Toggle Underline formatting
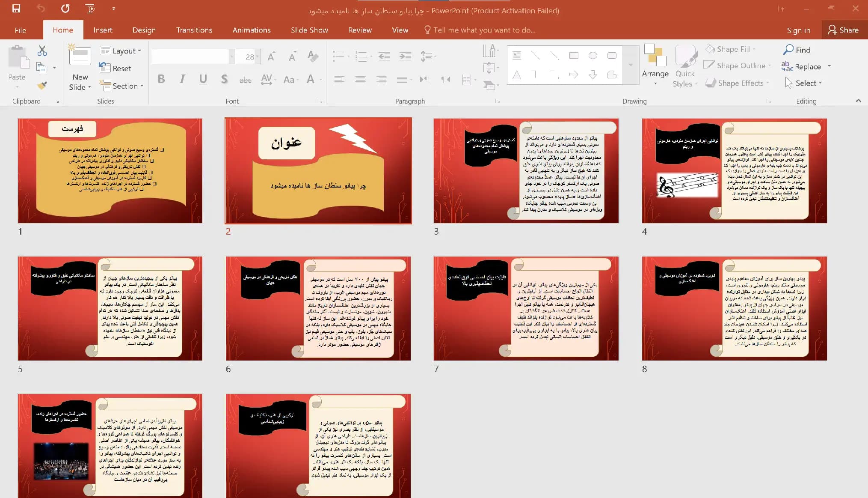The width and height of the screenshot is (868, 498). [203, 79]
